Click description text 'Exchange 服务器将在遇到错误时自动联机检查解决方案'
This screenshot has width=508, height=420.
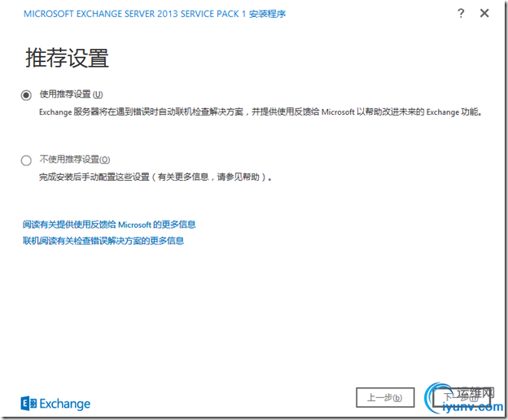pyautogui.click(x=142, y=112)
